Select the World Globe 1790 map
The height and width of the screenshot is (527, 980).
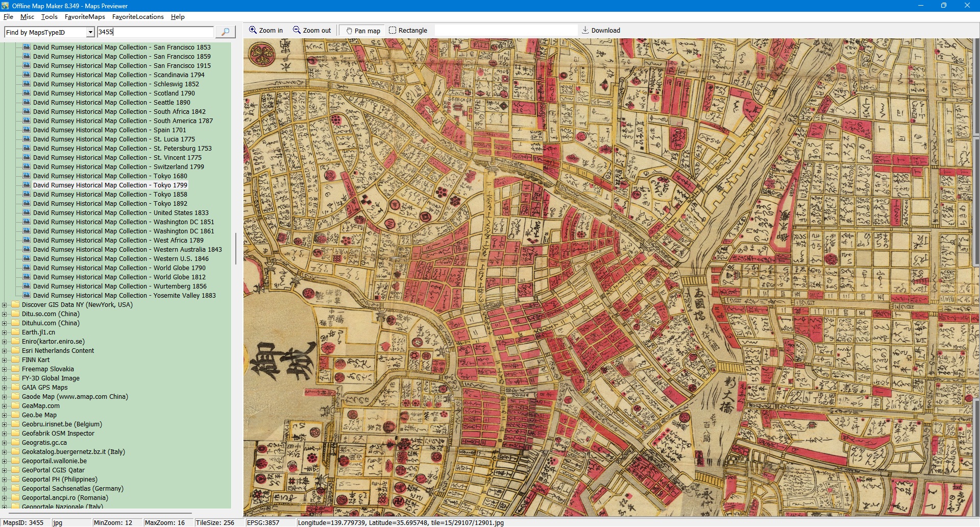click(x=119, y=268)
